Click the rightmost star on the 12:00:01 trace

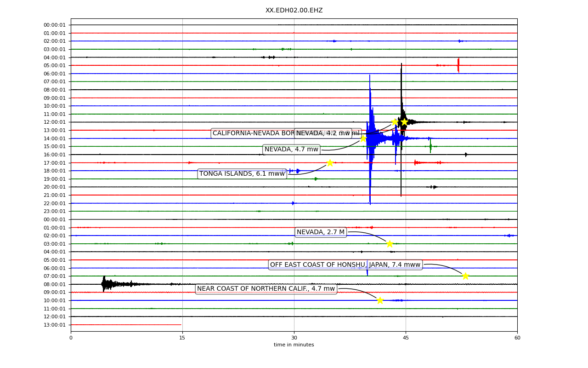point(404,122)
